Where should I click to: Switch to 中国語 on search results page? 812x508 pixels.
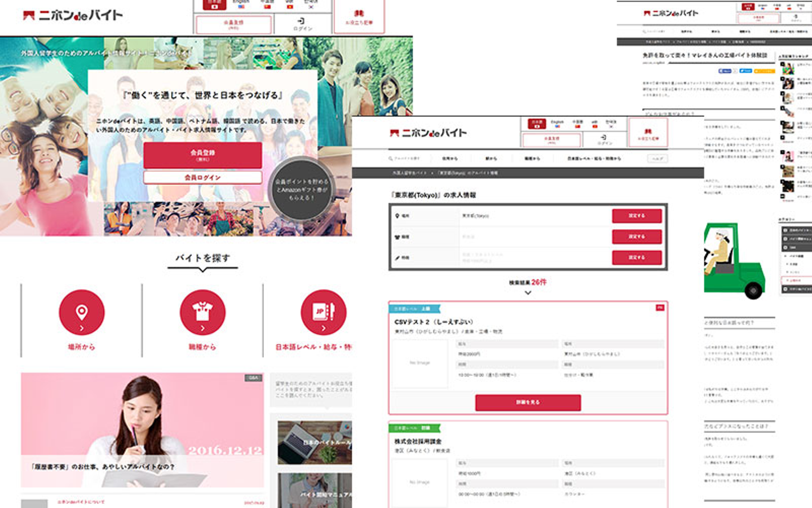coord(577,123)
